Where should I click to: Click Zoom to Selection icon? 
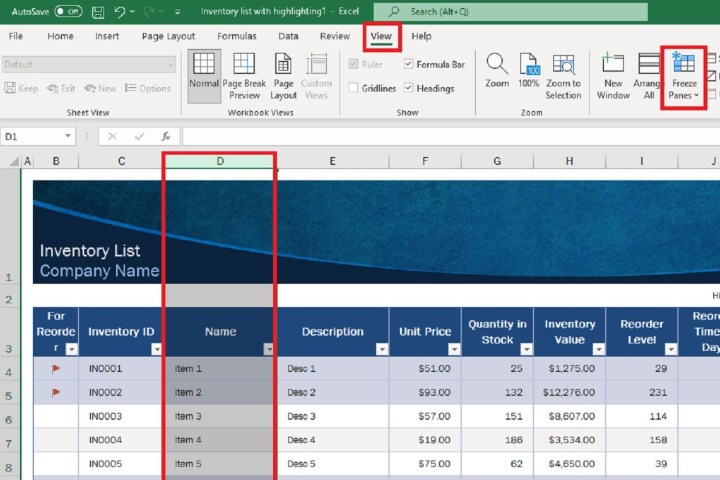[x=563, y=66]
